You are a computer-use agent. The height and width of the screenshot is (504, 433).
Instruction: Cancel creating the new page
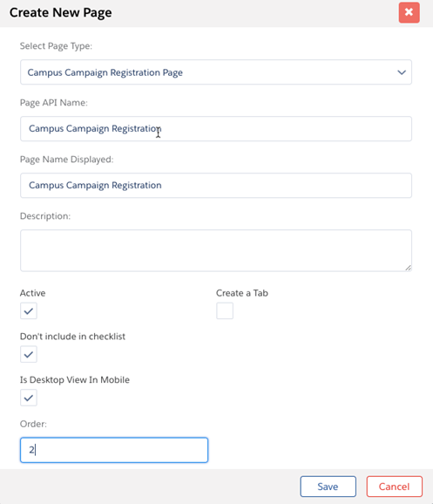tap(394, 487)
